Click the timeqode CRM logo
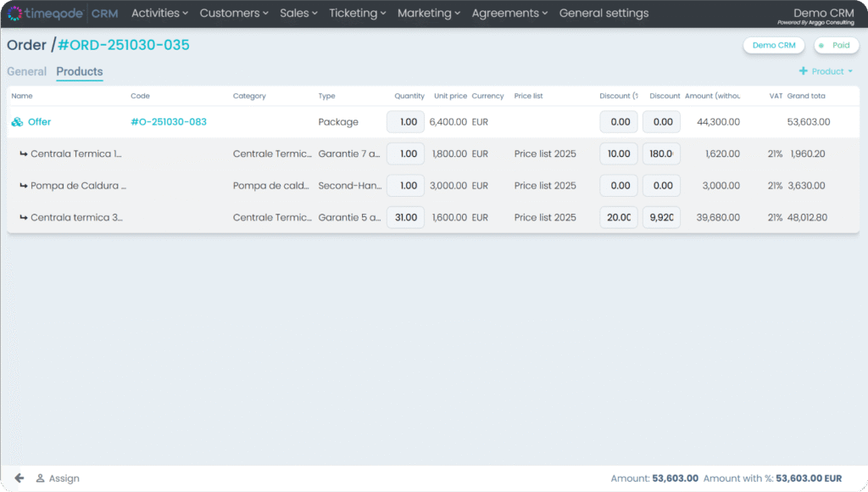This screenshot has height=492, width=868. pos(63,14)
